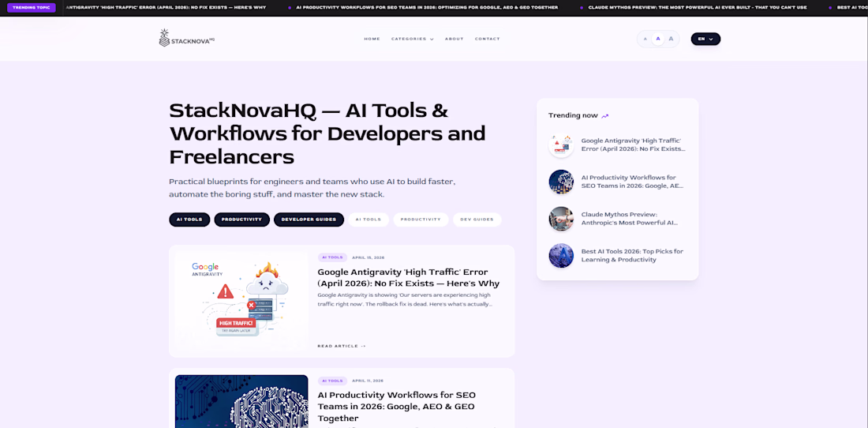
Task: Click the main StackNovaHQ page heading
Action: point(327,133)
